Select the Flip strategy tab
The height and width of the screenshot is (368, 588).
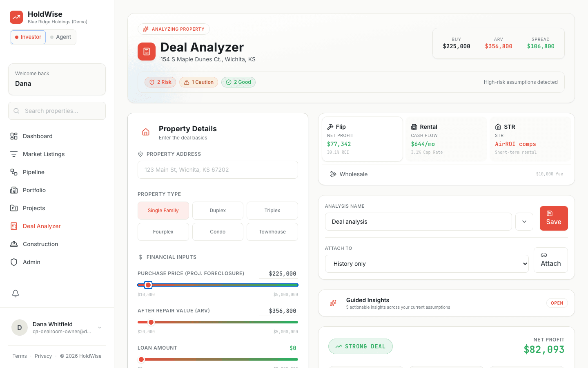coord(362,139)
